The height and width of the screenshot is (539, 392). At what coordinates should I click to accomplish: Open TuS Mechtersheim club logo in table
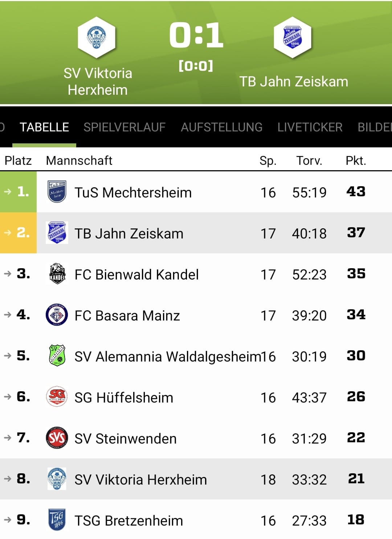(x=57, y=192)
